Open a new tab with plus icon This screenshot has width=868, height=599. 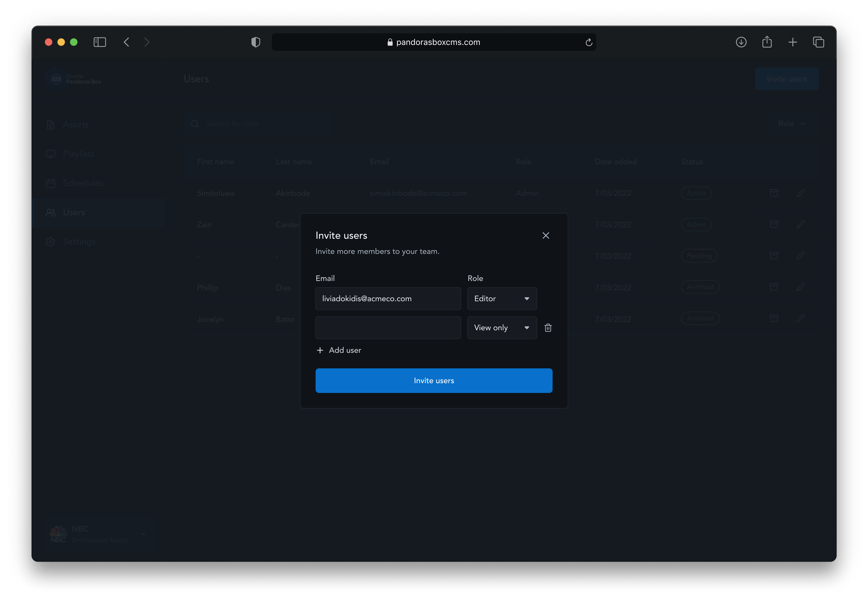pos(793,42)
